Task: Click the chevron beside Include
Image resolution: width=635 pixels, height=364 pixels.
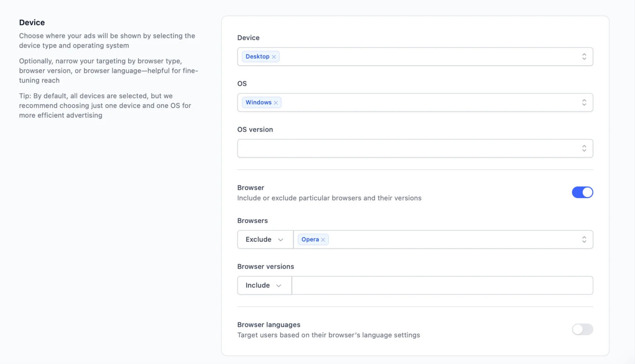Action: coord(279,285)
